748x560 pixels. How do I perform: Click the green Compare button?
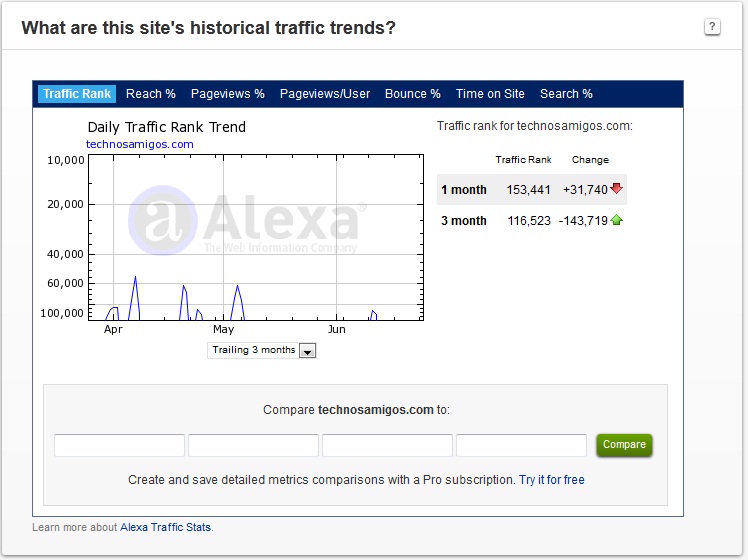pos(624,445)
